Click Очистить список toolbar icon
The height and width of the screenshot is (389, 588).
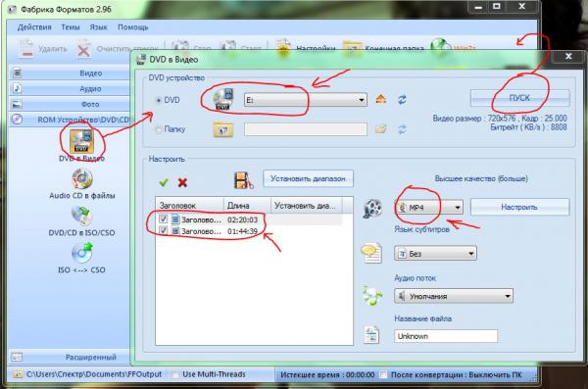[x=83, y=49]
